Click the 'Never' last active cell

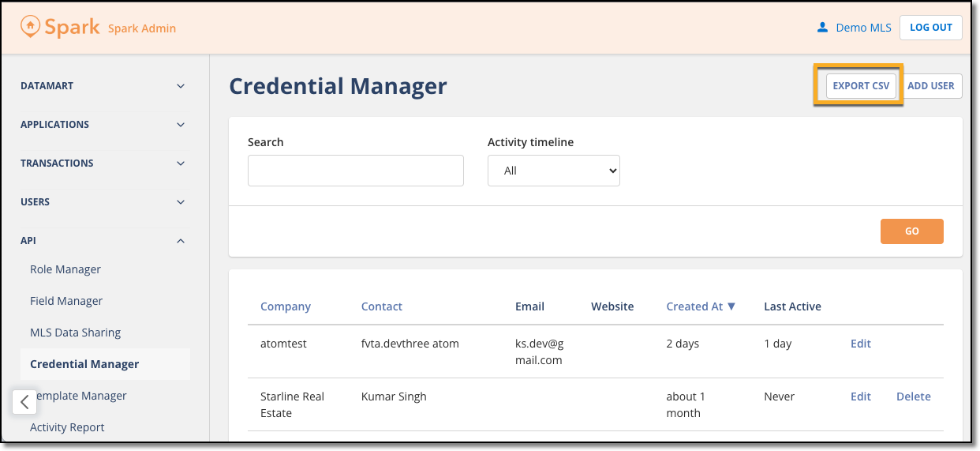[779, 397]
